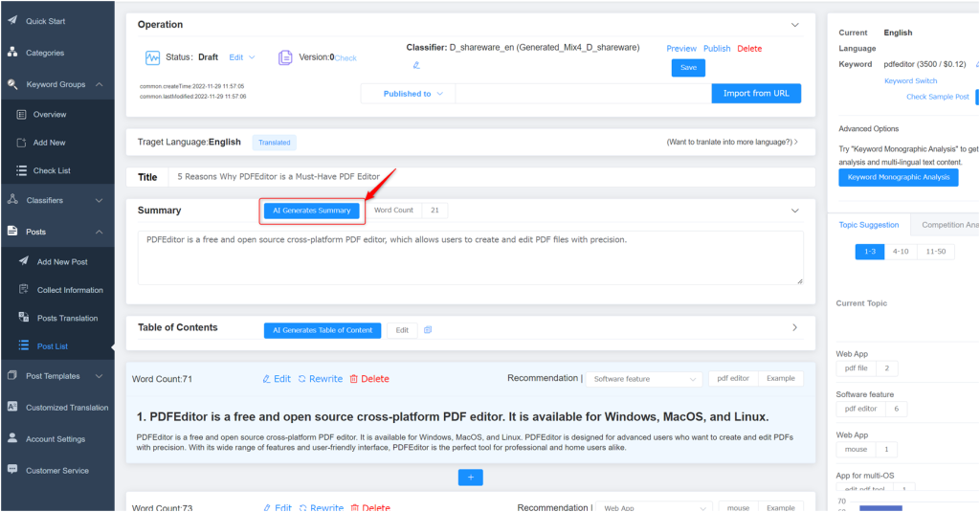Screen dimensions: 980x512
Task: Click the Posts document icon
Action: (x=12, y=232)
